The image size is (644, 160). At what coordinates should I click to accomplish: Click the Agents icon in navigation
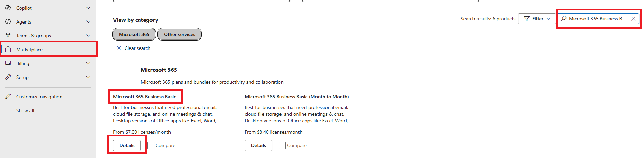pos(8,21)
